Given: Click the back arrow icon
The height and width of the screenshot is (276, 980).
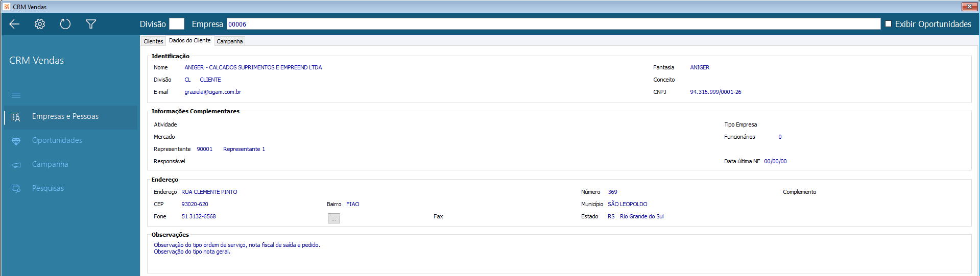Looking at the screenshot, I should [x=14, y=24].
